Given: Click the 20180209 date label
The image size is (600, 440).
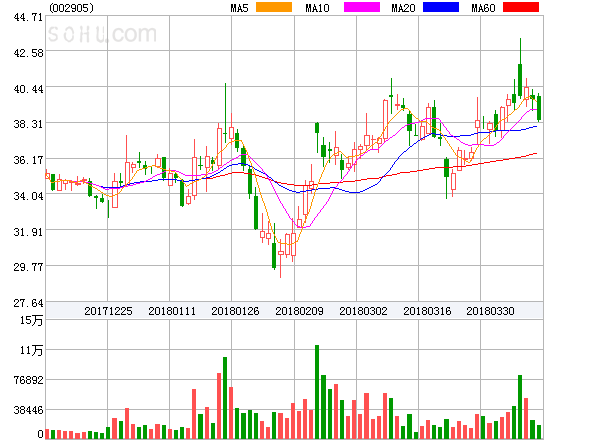Looking at the screenshot, I should (299, 311).
